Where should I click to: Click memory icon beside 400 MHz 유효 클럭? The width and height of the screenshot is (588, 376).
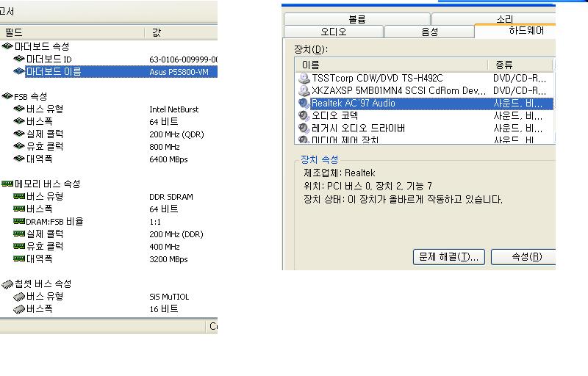(x=19, y=246)
